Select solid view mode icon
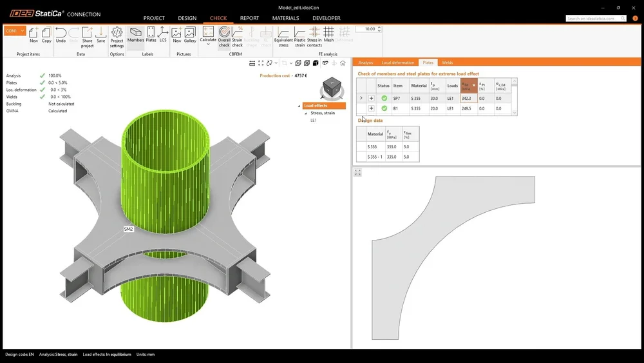This screenshot has height=363, width=644. [316, 63]
